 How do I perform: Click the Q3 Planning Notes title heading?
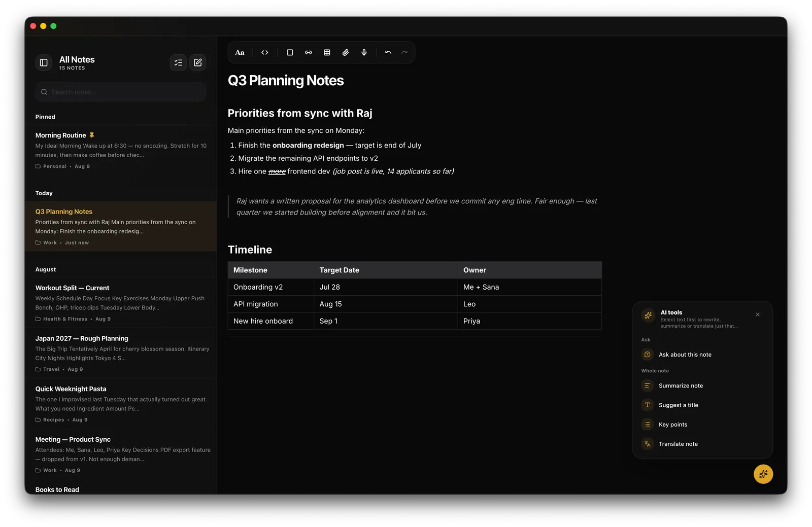(286, 81)
